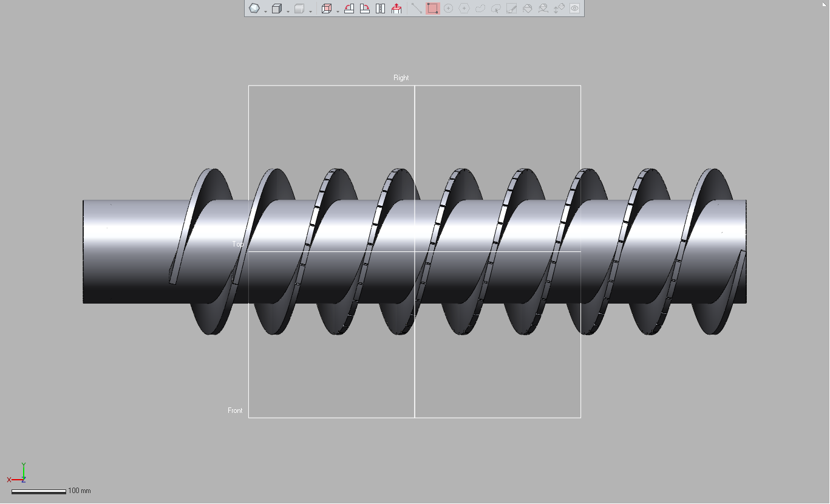Open dropdown arrow beside the mesh shading icon
The height and width of the screenshot is (504, 830).
tap(266, 12)
